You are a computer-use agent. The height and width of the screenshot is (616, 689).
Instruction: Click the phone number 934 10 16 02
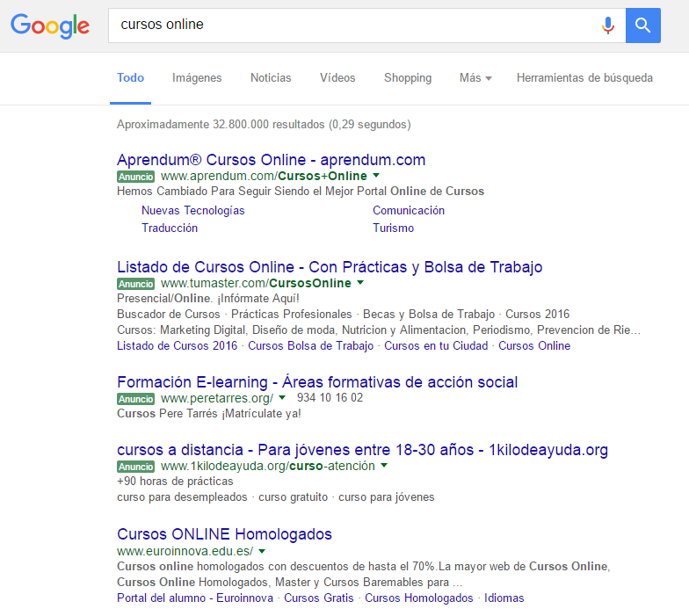[330, 397]
